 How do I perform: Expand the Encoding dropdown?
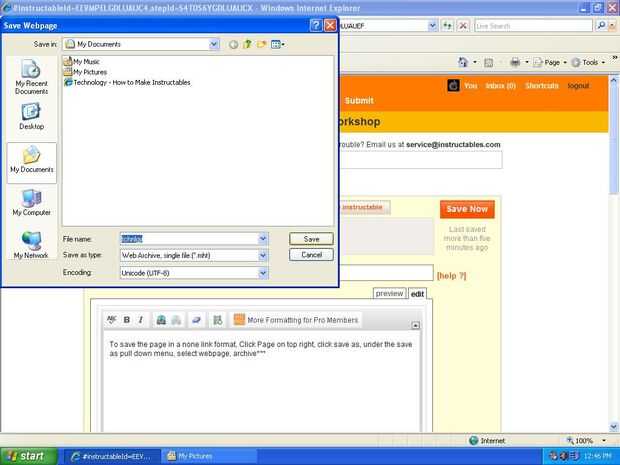(x=263, y=273)
